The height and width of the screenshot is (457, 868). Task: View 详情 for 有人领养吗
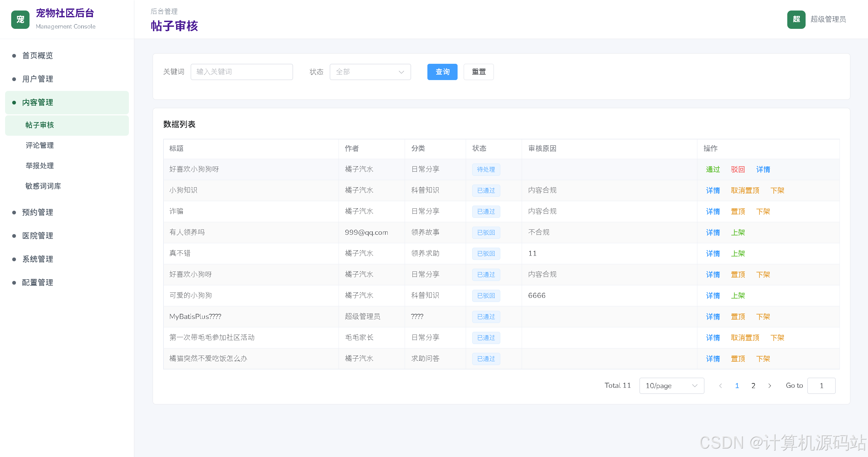[713, 233]
